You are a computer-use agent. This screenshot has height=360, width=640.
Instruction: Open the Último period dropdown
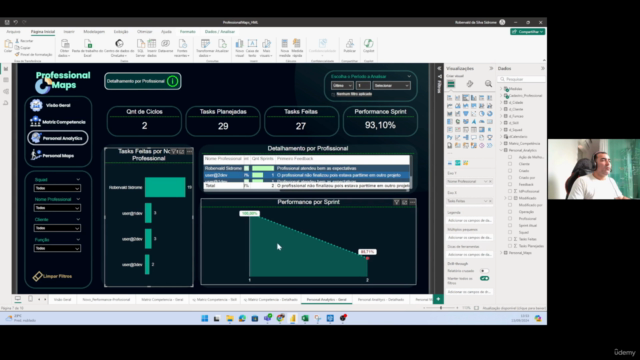click(342, 86)
